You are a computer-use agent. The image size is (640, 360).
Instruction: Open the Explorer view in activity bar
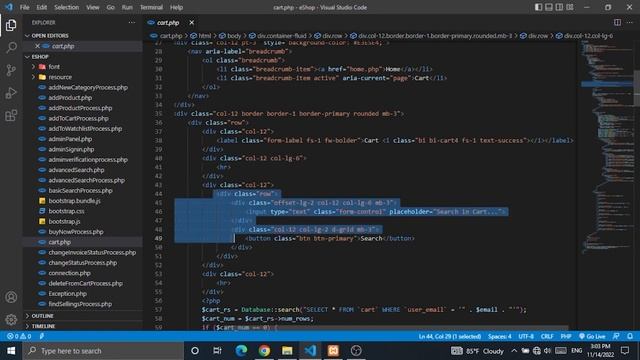pos(11,25)
